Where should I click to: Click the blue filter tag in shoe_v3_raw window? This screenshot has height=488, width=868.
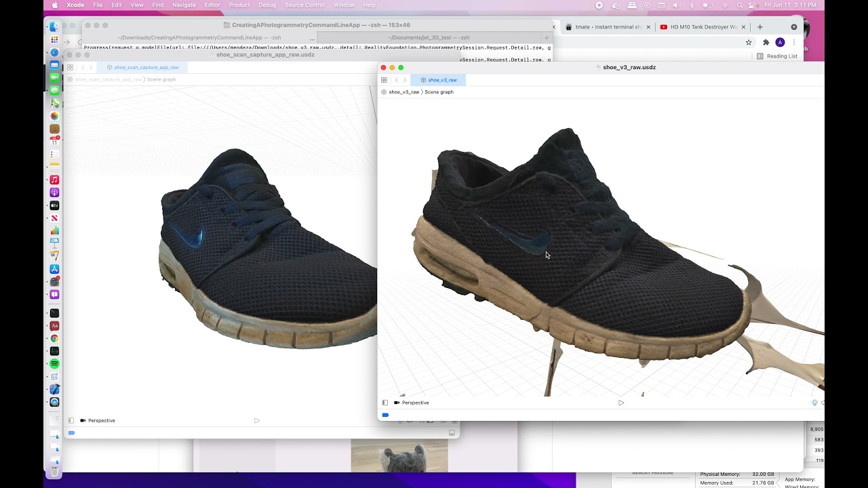click(x=385, y=415)
